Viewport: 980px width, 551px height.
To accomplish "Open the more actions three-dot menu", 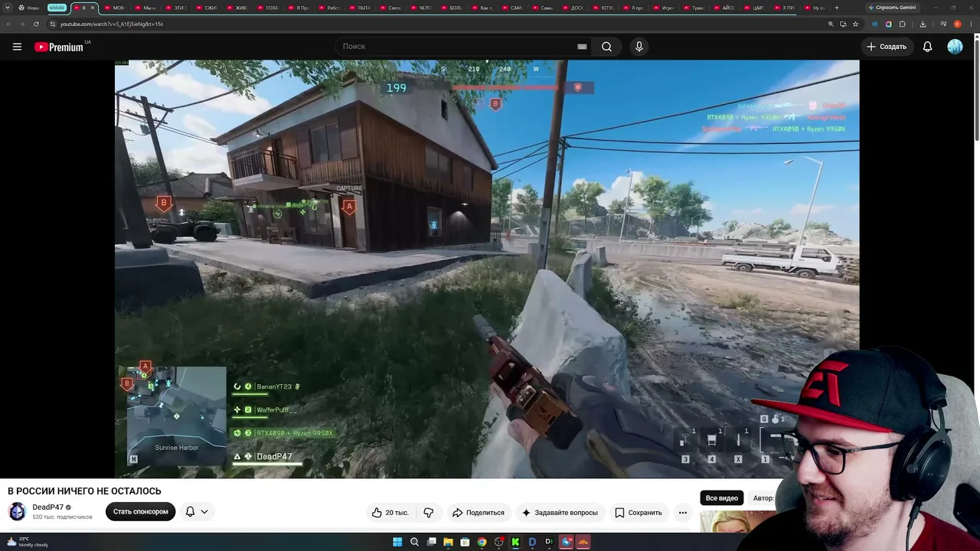I will point(683,513).
